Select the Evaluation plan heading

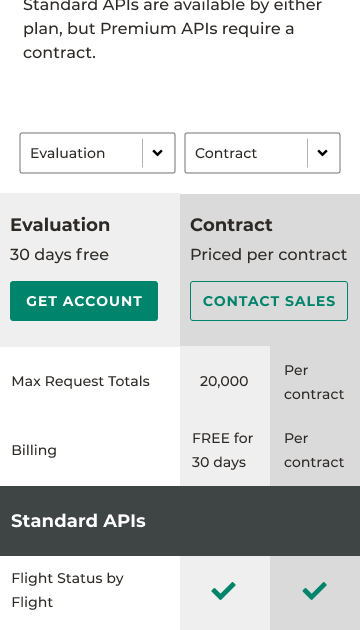pyautogui.click(x=60, y=225)
